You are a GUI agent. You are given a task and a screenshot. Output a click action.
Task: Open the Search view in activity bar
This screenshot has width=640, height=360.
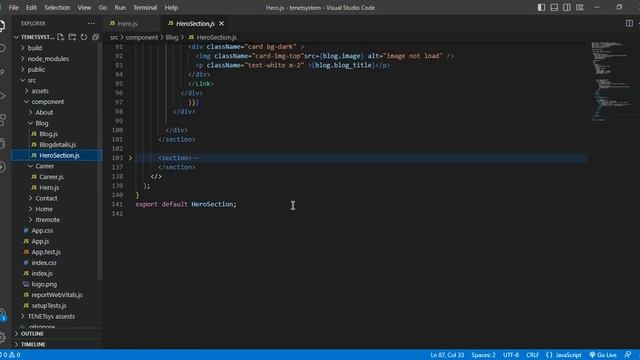2,48
